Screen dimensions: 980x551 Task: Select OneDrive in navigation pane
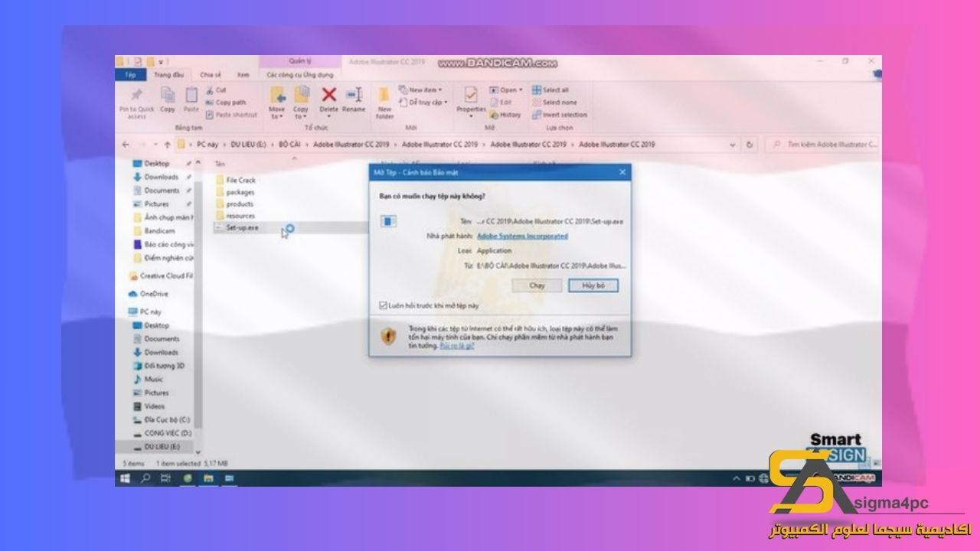coord(148,294)
